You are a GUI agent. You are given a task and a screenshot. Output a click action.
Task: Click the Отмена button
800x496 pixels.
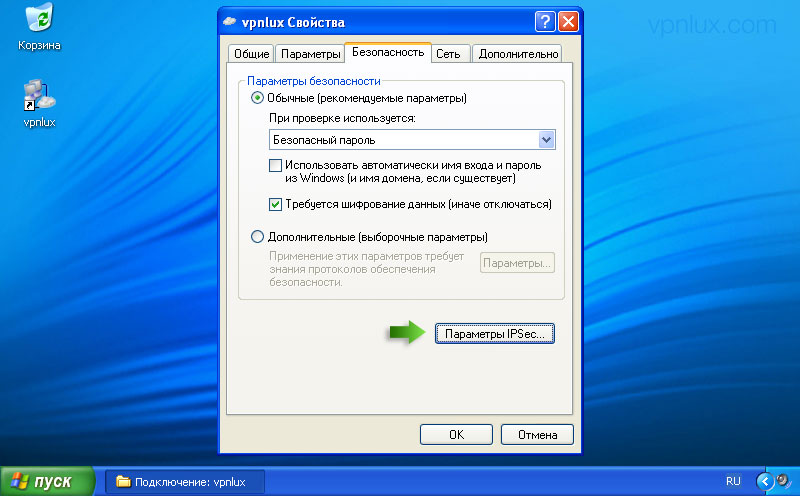(x=537, y=435)
